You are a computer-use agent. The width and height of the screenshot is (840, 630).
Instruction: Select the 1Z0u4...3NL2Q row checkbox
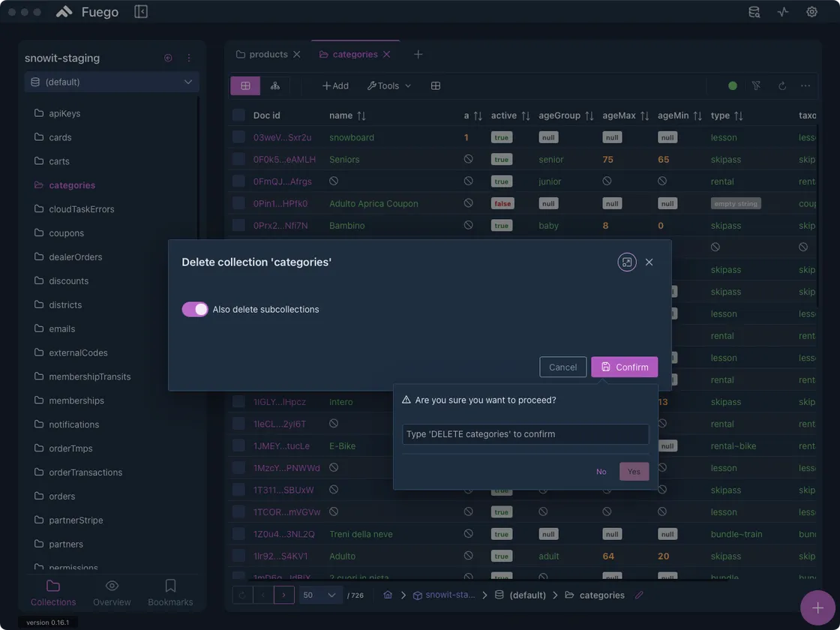point(239,534)
